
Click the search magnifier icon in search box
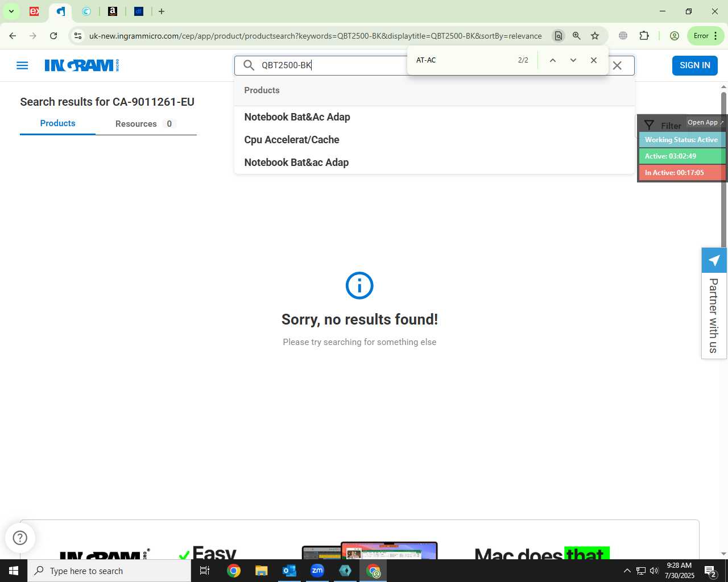pos(249,65)
